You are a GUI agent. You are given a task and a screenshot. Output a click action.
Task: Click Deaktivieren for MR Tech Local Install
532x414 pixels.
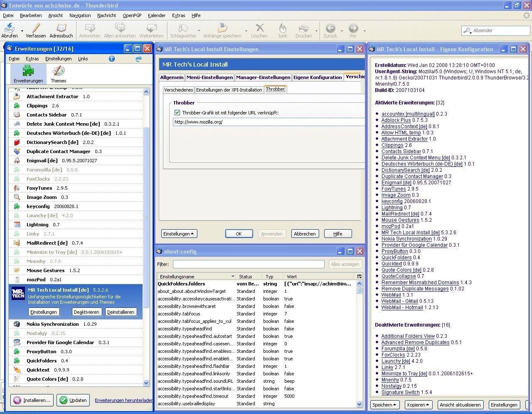[86, 312]
